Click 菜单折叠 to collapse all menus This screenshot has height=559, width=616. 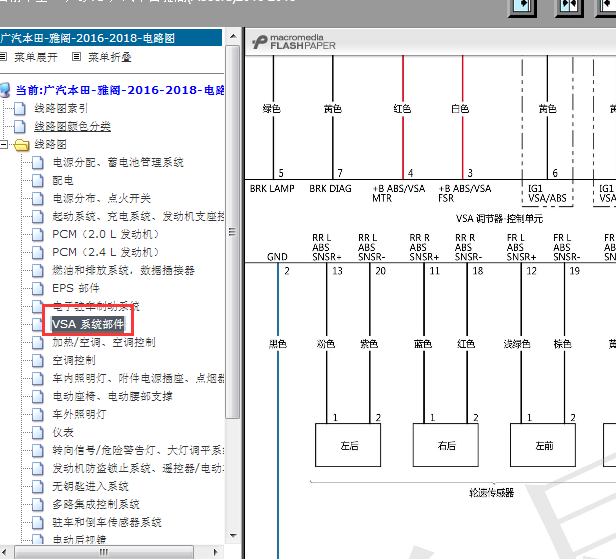(110, 57)
